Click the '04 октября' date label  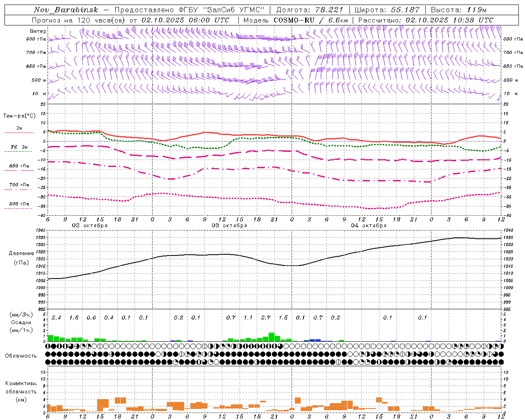point(369,226)
